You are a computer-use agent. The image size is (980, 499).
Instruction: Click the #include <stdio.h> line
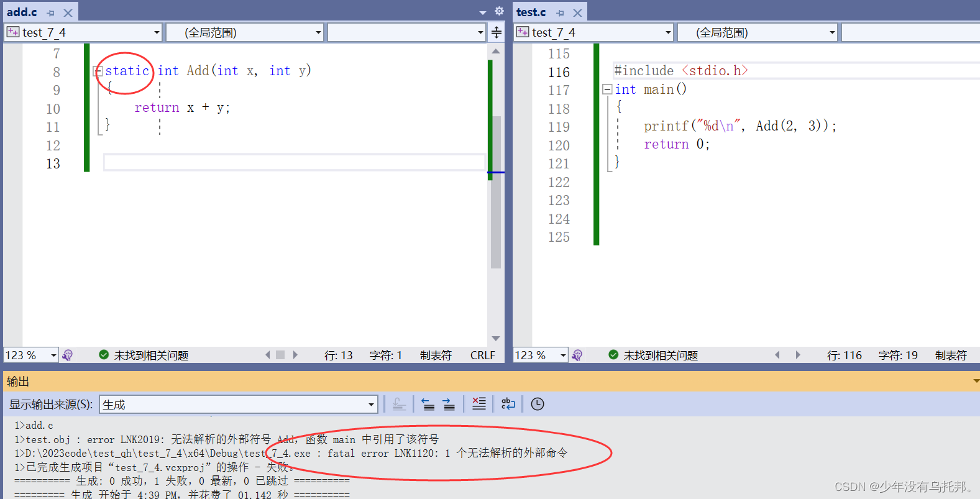681,71
